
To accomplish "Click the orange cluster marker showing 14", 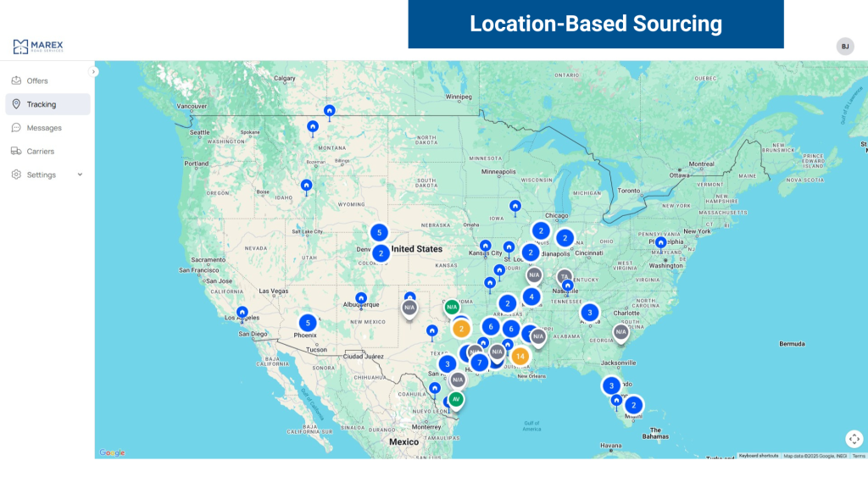I will pos(520,356).
